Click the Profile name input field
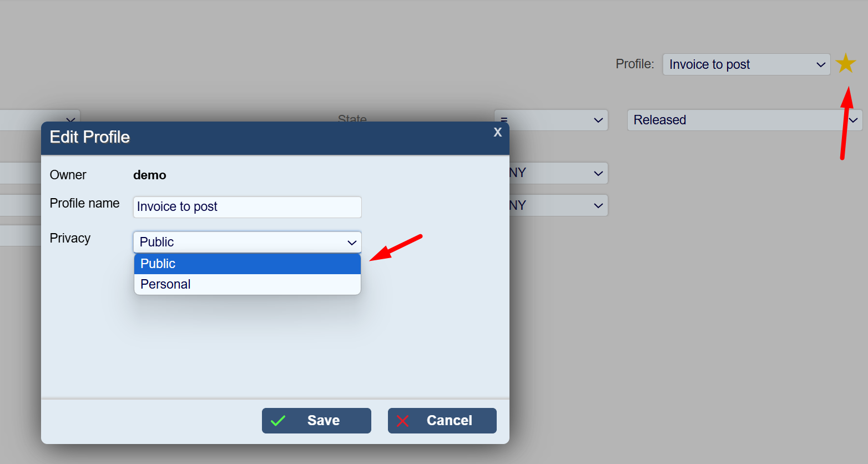 pos(248,207)
